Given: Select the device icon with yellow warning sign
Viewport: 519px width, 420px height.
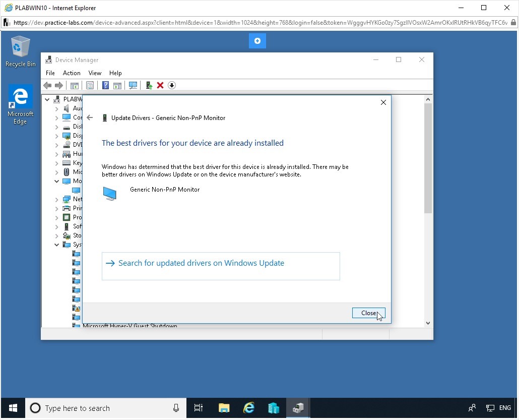Looking at the screenshot, I should point(76,308).
